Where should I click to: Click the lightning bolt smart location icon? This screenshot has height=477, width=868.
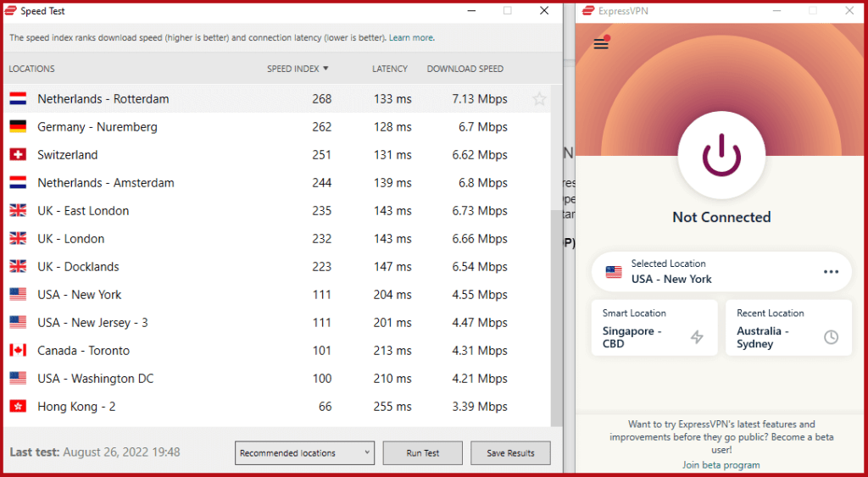697,336
